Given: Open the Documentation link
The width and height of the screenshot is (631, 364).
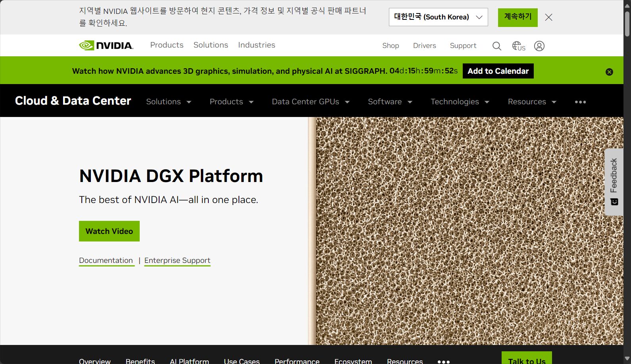Looking at the screenshot, I should [x=106, y=261].
